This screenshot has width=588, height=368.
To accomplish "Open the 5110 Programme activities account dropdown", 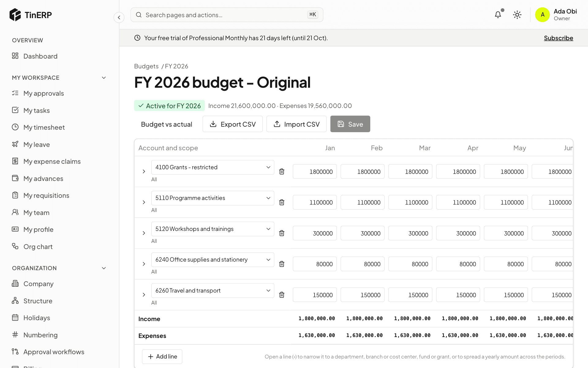I will (213, 198).
